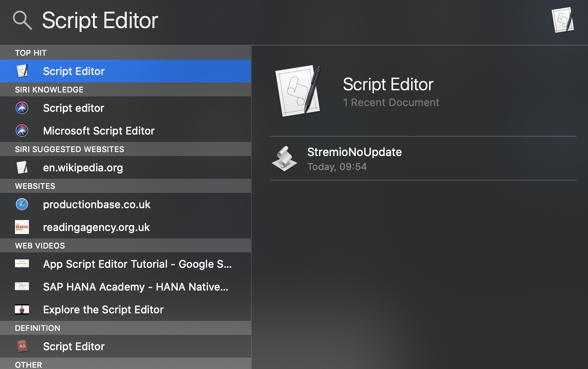This screenshot has height=369, width=588.
Task: Click the Reading Agency site thumbnail icon
Action: point(22,227)
